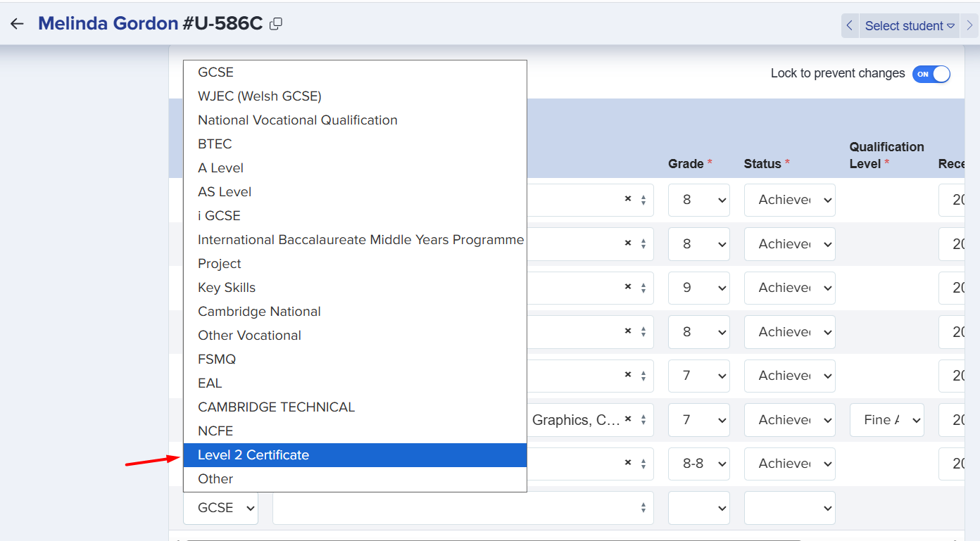The image size is (980, 541).
Task: Clear the subject in the first row
Action: point(627,200)
